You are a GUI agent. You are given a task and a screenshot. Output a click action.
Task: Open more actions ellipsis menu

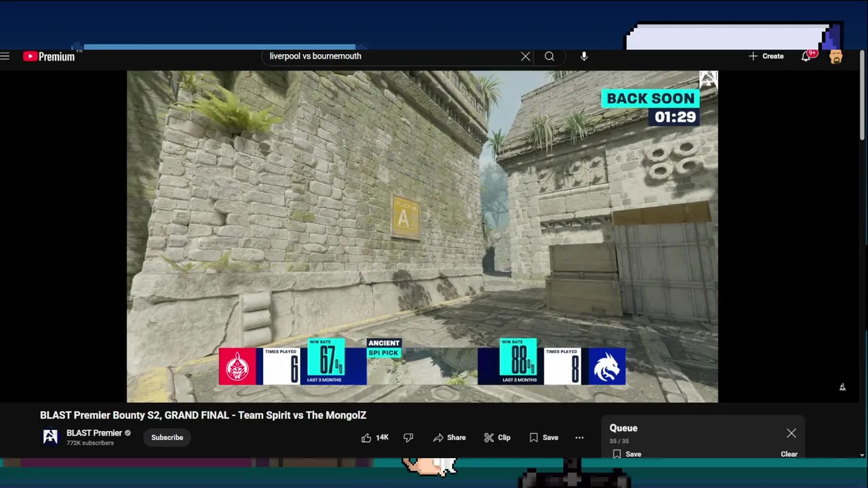tap(579, 438)
